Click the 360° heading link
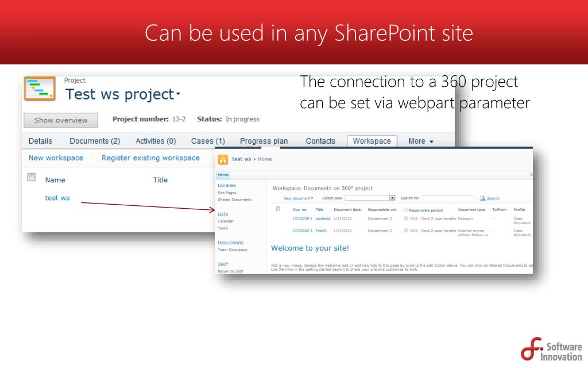This screenshot has height=368, width=588. [223, 264]
